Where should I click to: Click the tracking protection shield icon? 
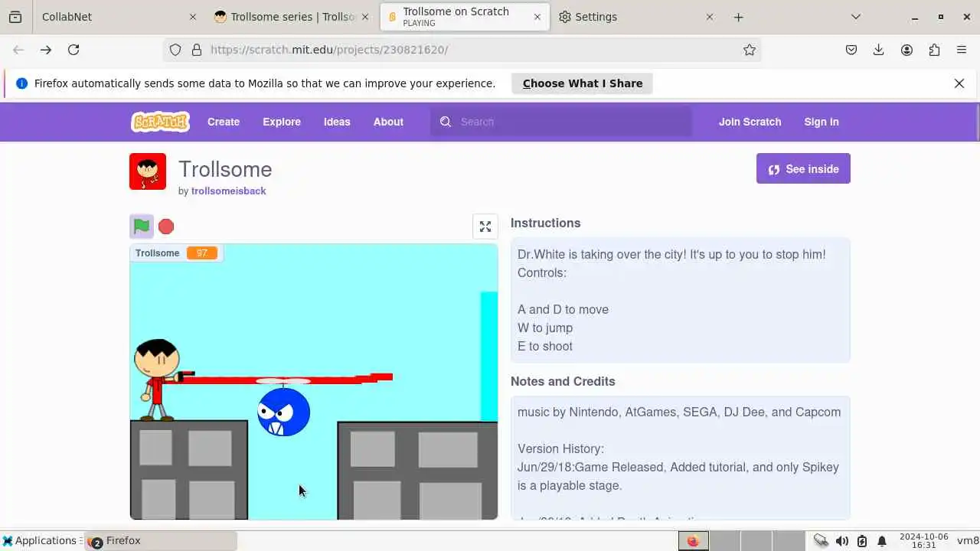(175, 50)
